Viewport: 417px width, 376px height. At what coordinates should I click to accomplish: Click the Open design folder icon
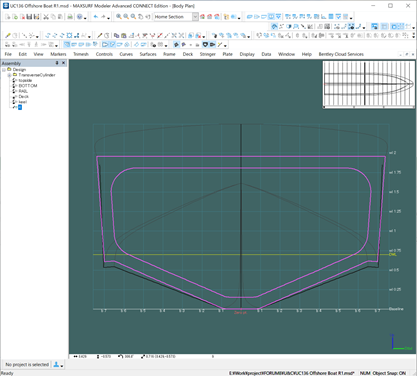point(15,17)
